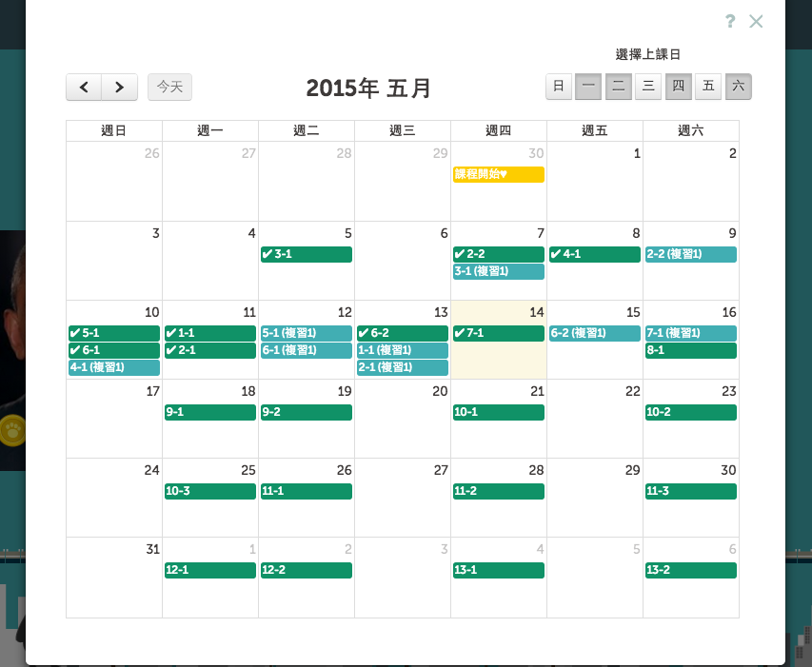Go to the next month with the right arrow

118,87
